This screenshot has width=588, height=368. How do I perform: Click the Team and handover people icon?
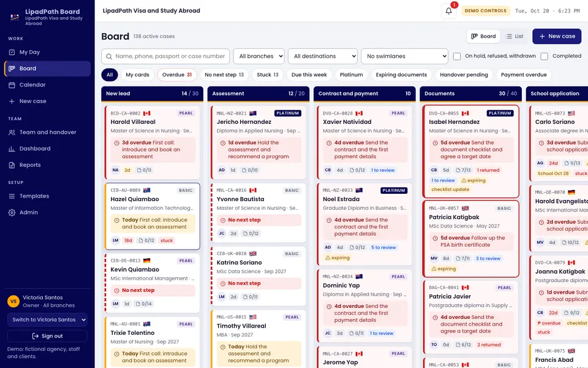coord(12,132)
